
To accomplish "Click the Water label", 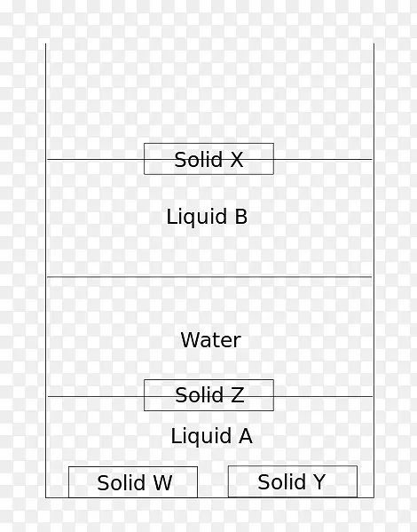I will [210, 340].
